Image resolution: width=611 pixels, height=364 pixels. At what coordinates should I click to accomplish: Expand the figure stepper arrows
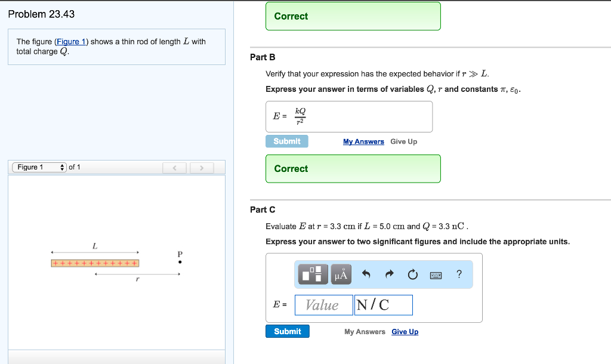pos(62,167)
